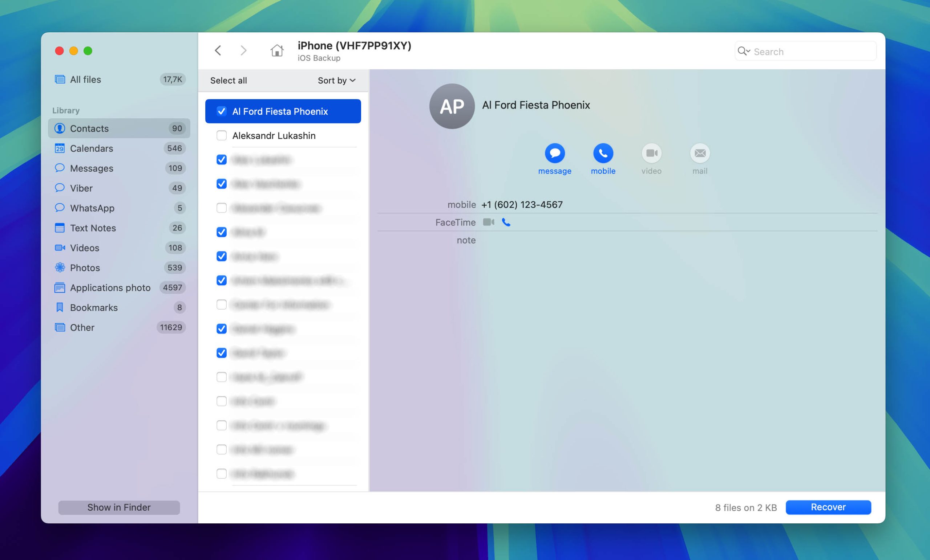This screenshot has width=930, height=560.
Task: Click the Recover button
Action: click(x=828, y=507)
